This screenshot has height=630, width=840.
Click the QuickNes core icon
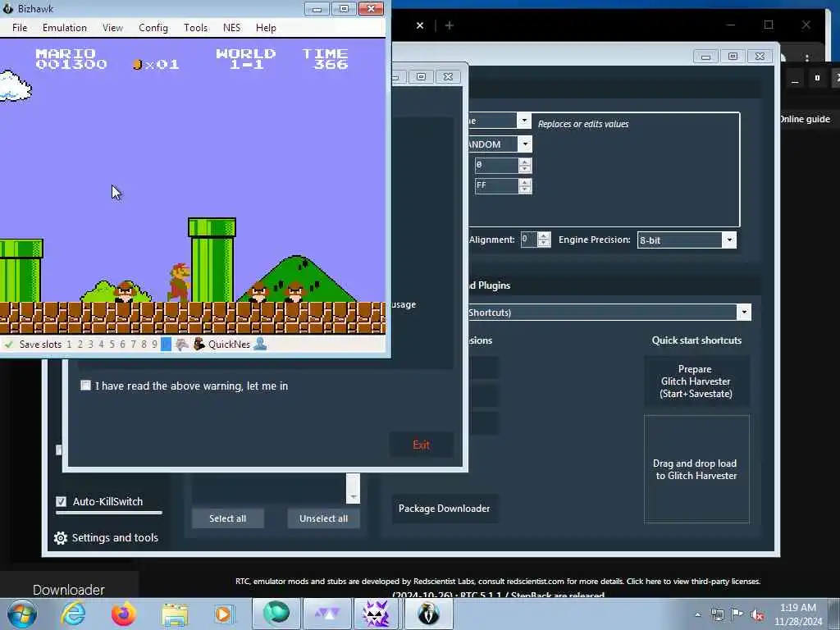click(x=199, y=344)
